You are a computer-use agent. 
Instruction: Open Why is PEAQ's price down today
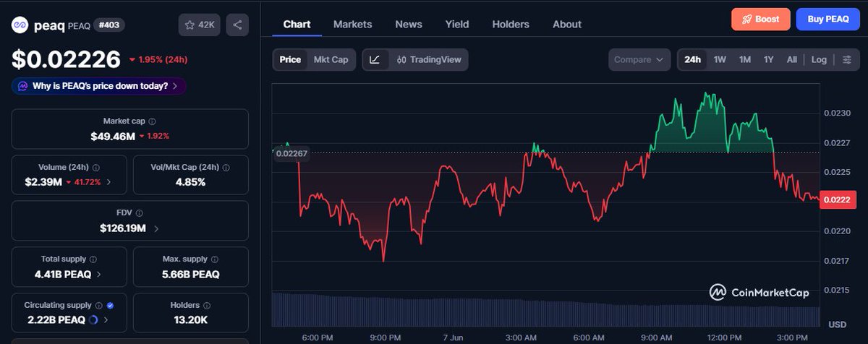pyautogui.click(x=99, y=86)
